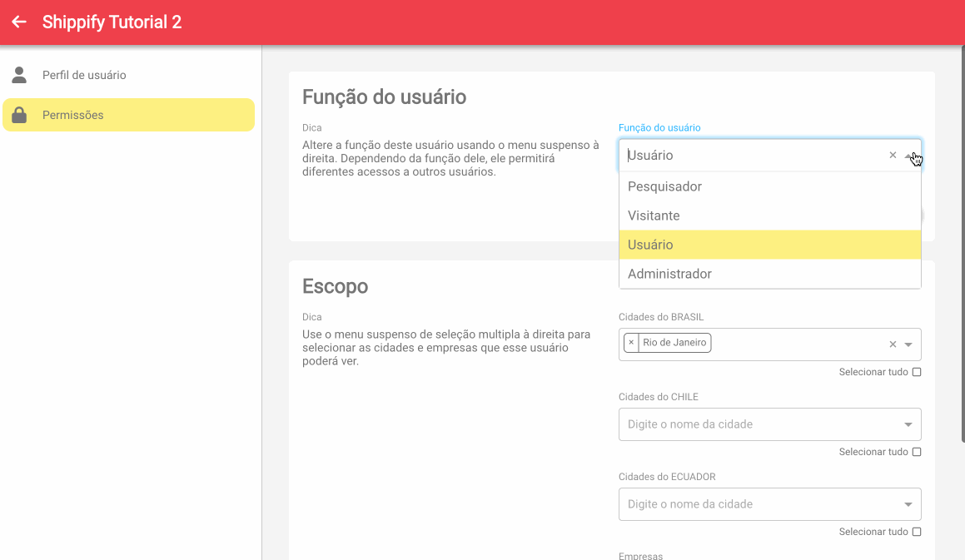Expand the Cidades do CHILE dropdown arrow
This screenshot has width=965, height=560.
[908, 424]
